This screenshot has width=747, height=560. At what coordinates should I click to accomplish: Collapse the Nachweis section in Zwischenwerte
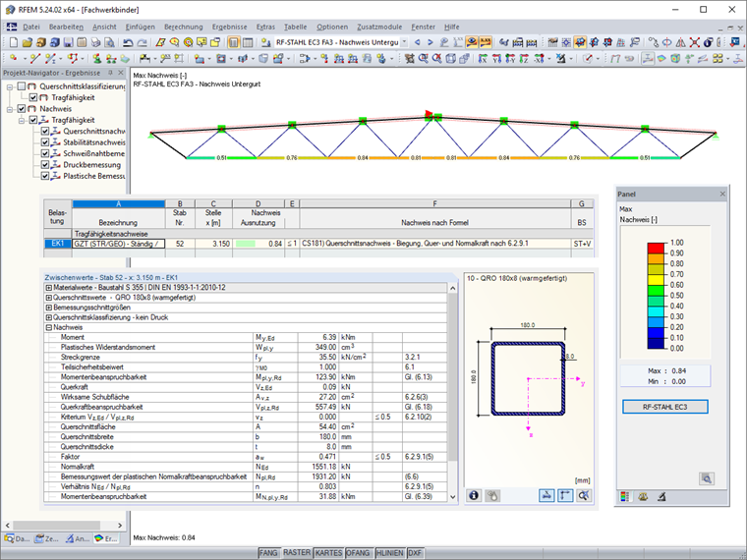tap(48, 327)
